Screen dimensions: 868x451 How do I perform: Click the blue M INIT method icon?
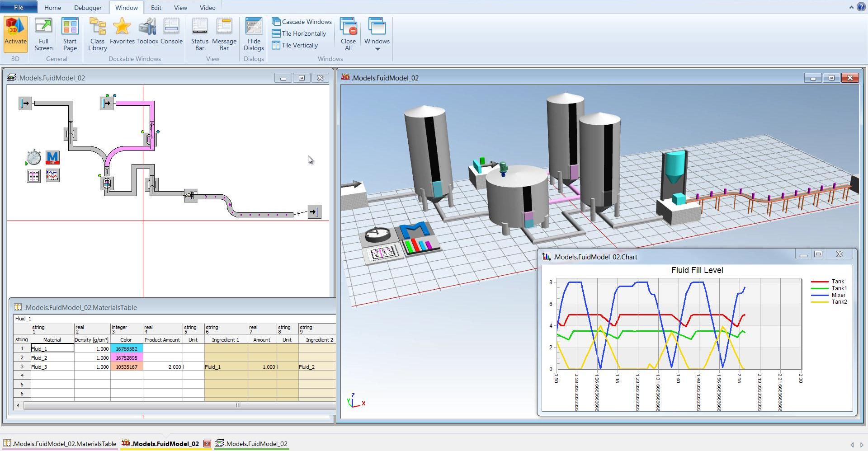[52, 158]
